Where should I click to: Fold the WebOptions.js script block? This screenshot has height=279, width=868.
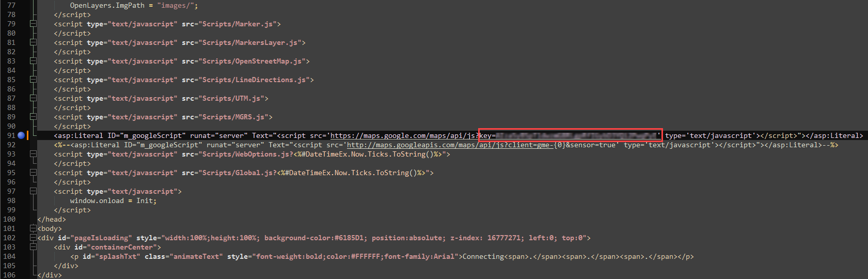pos(33,154)
